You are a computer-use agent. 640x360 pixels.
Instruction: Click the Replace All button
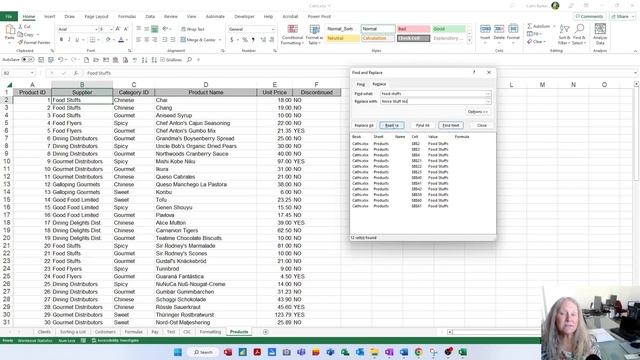tap(364, 125)
